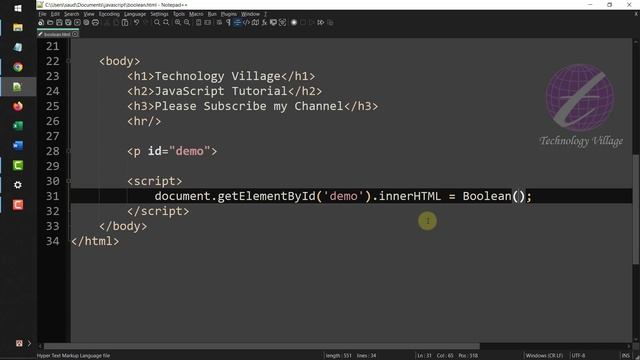
Task: Collapse the body tag fold marker on line 22
Action: (68, 61)
